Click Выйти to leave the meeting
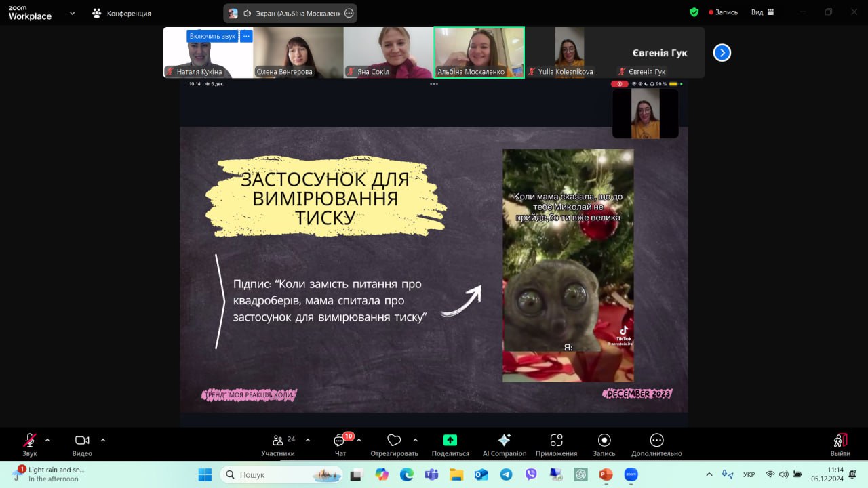This screenshot has width=868, height=488. click(840, 444)
